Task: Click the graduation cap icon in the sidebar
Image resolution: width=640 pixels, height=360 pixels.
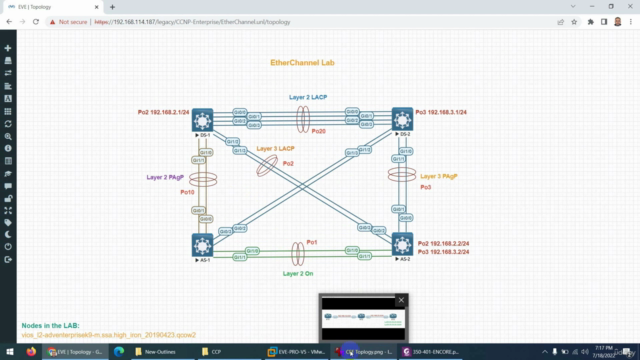Action: point(8,174)
